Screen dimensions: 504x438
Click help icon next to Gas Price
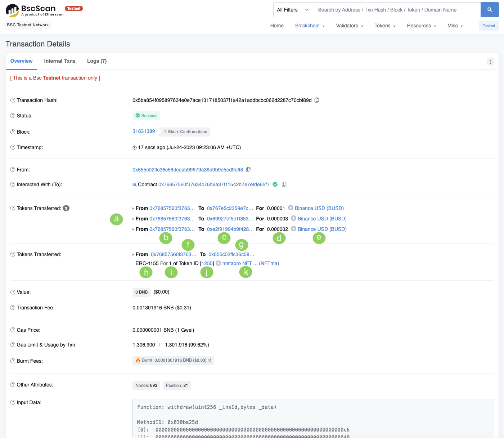coord(13,330)
